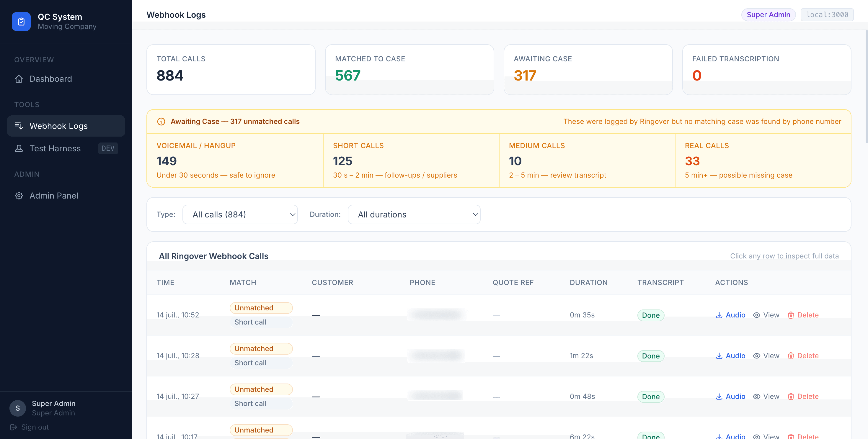This screenshot has height=439, width=868.
Task: Click the Audio download icon for 10:27 call
Action: 719,397
